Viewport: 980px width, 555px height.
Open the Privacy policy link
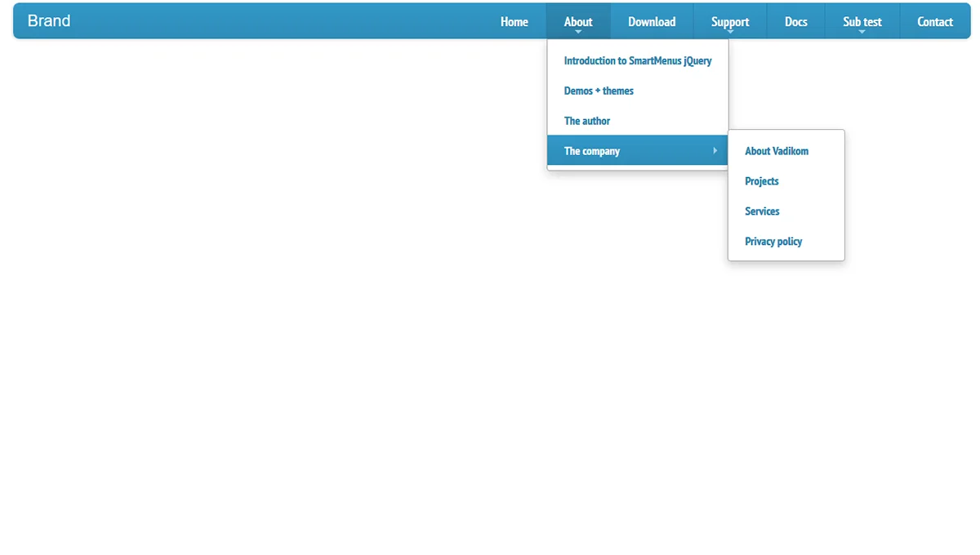pyautogui.click(x=773, y=242)
